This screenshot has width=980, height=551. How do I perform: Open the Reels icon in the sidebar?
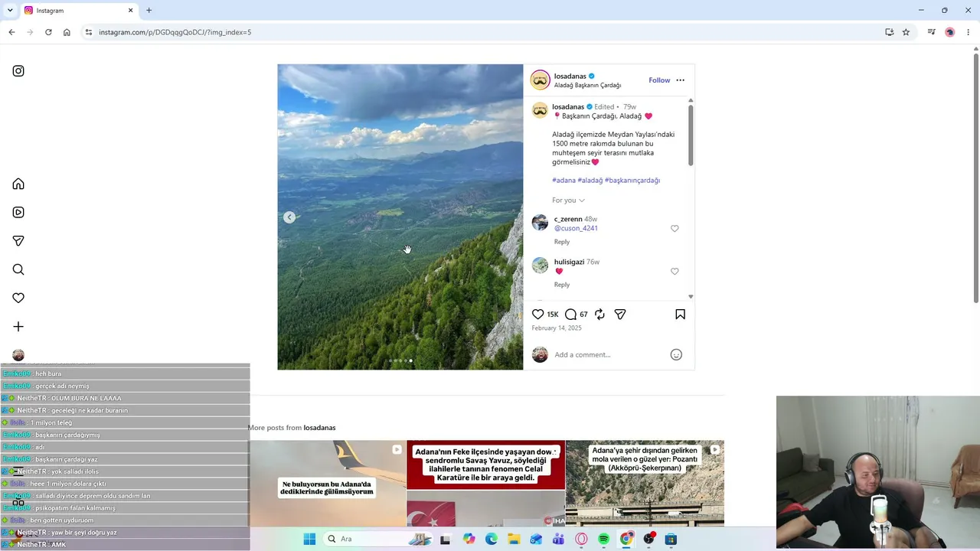pos(18,213)
